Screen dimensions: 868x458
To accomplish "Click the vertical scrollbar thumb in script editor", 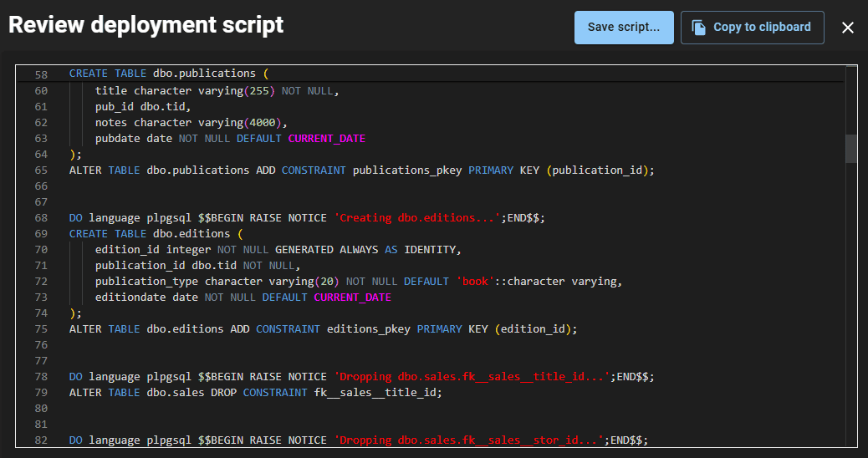I will 850,148.
